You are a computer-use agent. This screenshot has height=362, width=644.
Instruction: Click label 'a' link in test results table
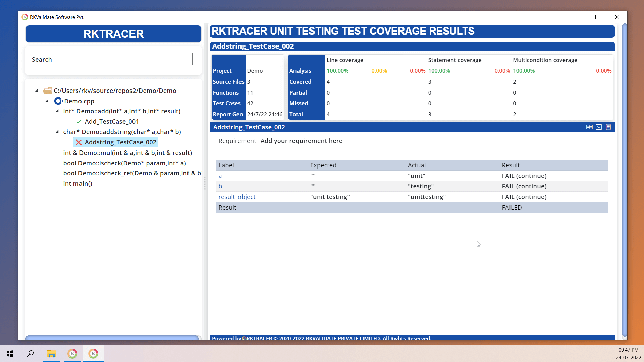pos(220,176)
